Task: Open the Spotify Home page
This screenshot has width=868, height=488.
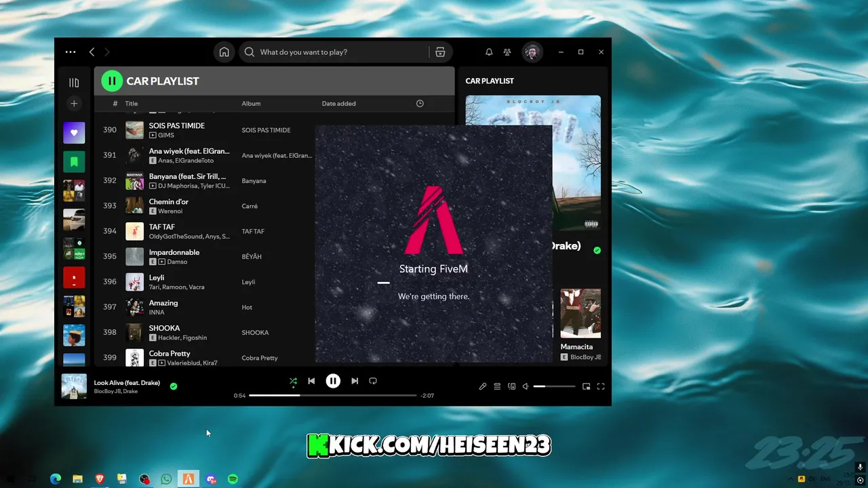Action: (224, 52)
